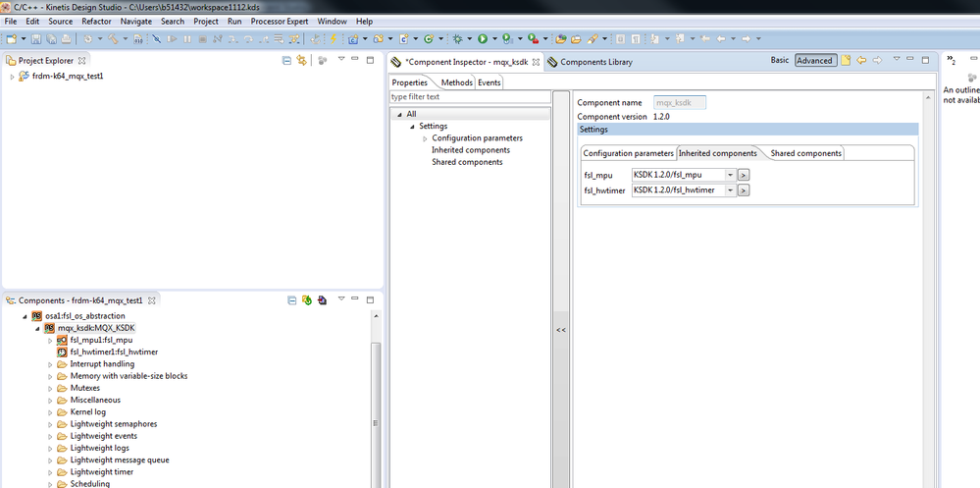
Task: Select Memory with variable-size blocks folder
Action: (x=129, y=376)
